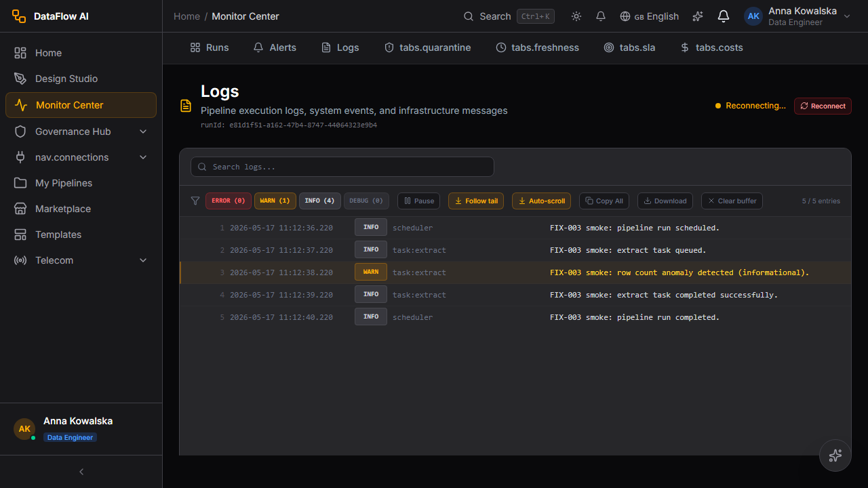Click the AK avatar in top header

[x=753, y=16]
